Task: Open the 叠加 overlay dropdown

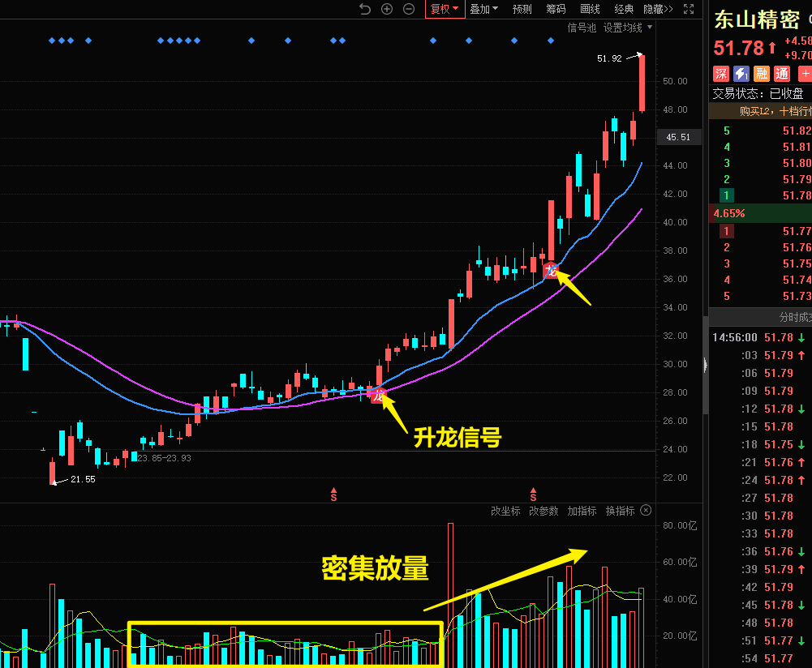Action: (483, 9)
